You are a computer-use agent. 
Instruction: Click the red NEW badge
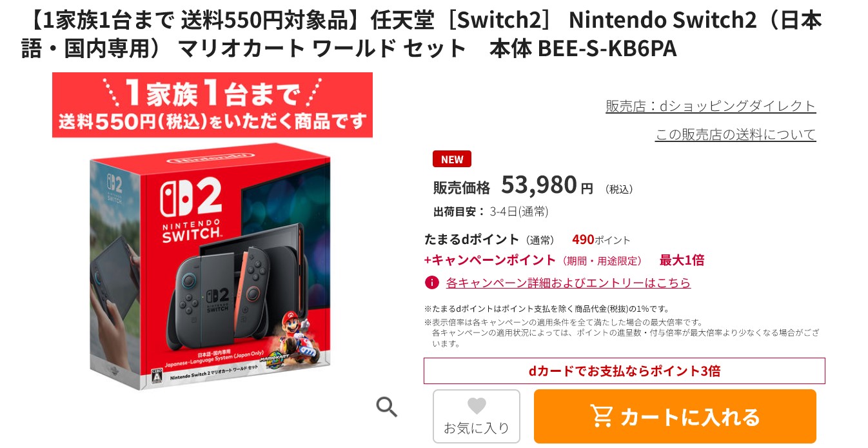click(452, 159)
